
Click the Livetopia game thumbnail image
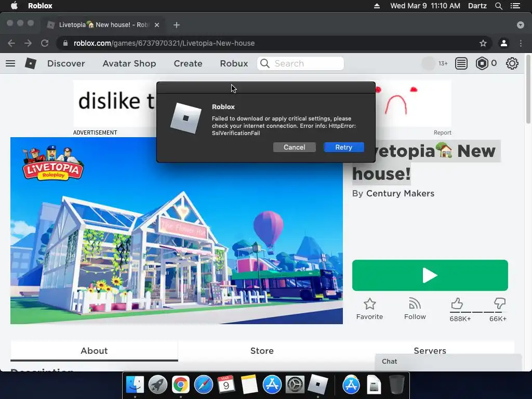pyautogui.click(x=177, y=230)
